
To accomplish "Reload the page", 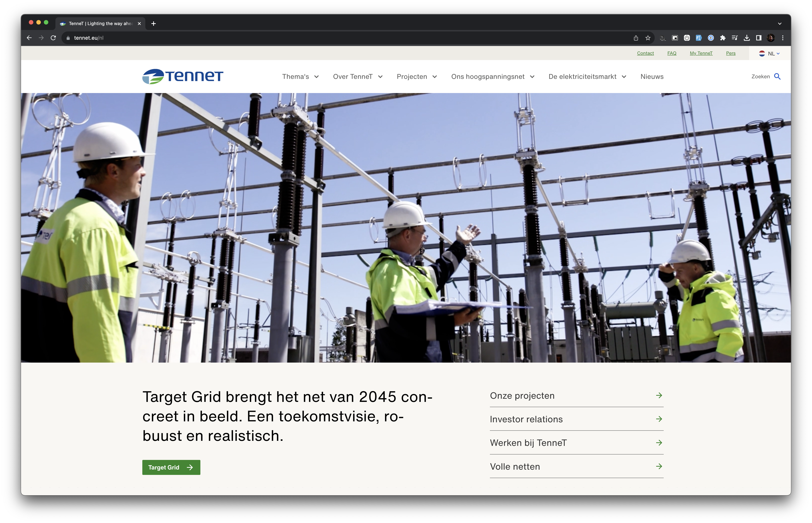I will click(x=53, y=38).
